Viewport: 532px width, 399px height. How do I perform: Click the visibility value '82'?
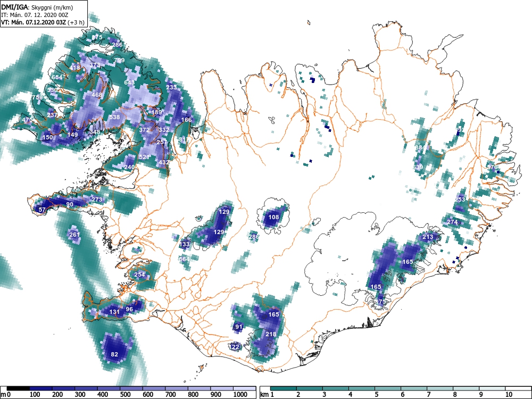coord(115,354)
